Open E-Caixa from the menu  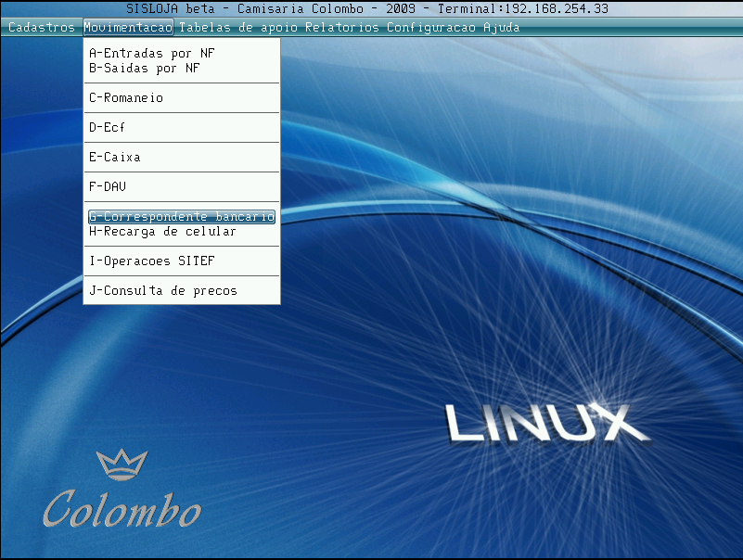click(x=114, y=158)
